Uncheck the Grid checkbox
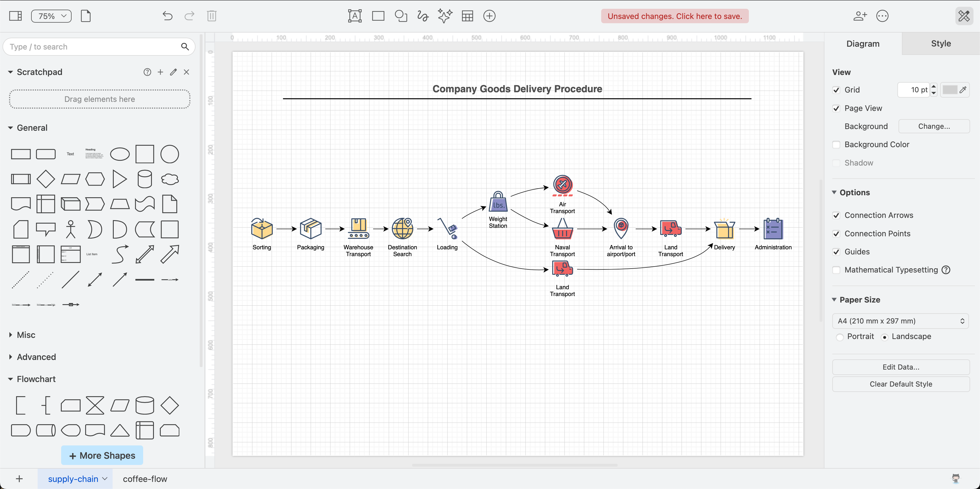The width and height of the screenshot is (980, 489). (836, 90)
